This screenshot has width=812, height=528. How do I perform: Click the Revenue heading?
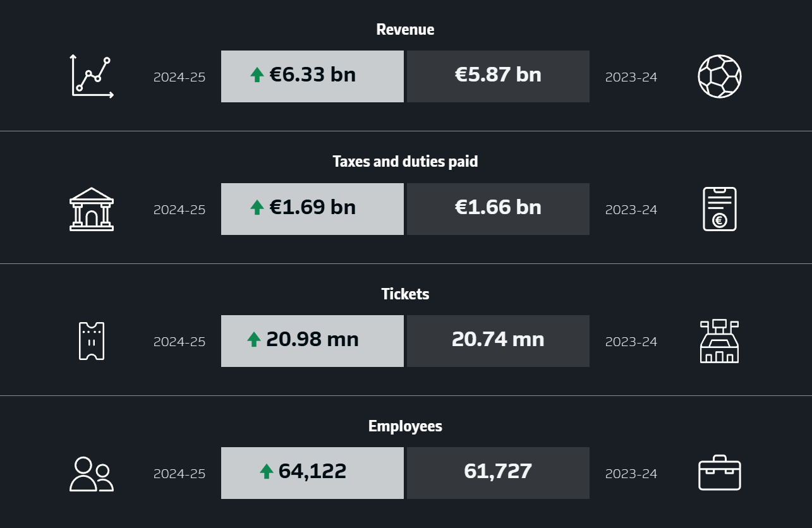pyautogui.click(x=405, y=30)
